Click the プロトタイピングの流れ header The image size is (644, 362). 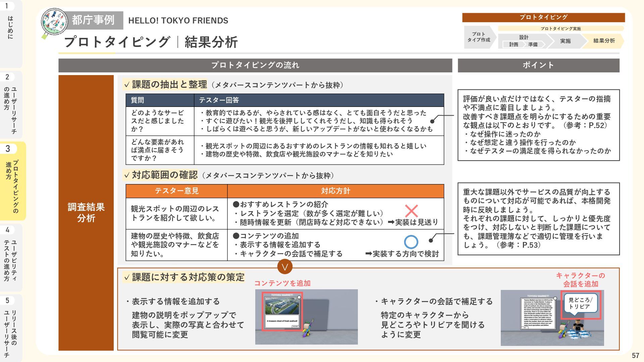point(255,65)
